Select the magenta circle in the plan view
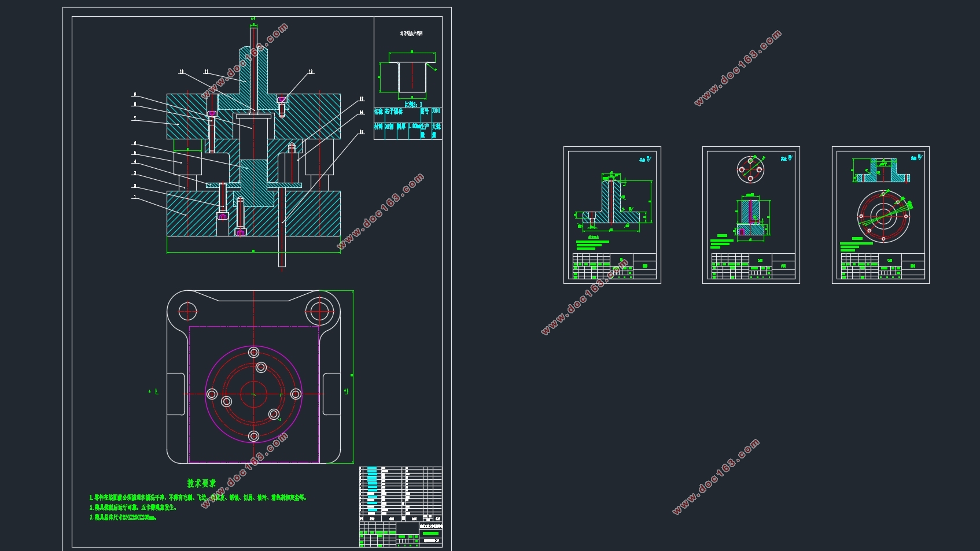The width and height of the screenshot is (980, 551). click(x=253, y=394)
